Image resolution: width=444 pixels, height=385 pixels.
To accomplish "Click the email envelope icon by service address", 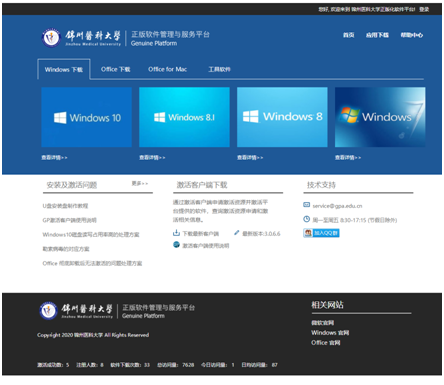I will (x=307, y=205).
